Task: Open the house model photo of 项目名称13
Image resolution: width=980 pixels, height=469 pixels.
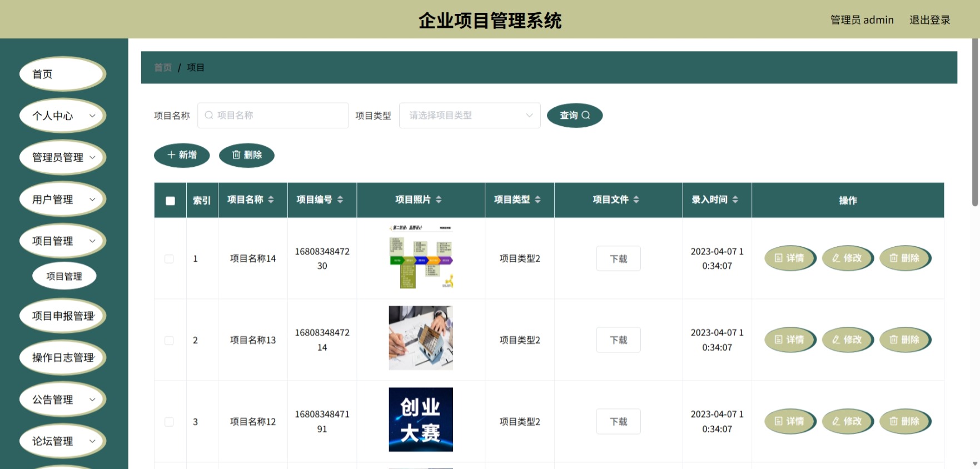Action: [x=421, y=338]
